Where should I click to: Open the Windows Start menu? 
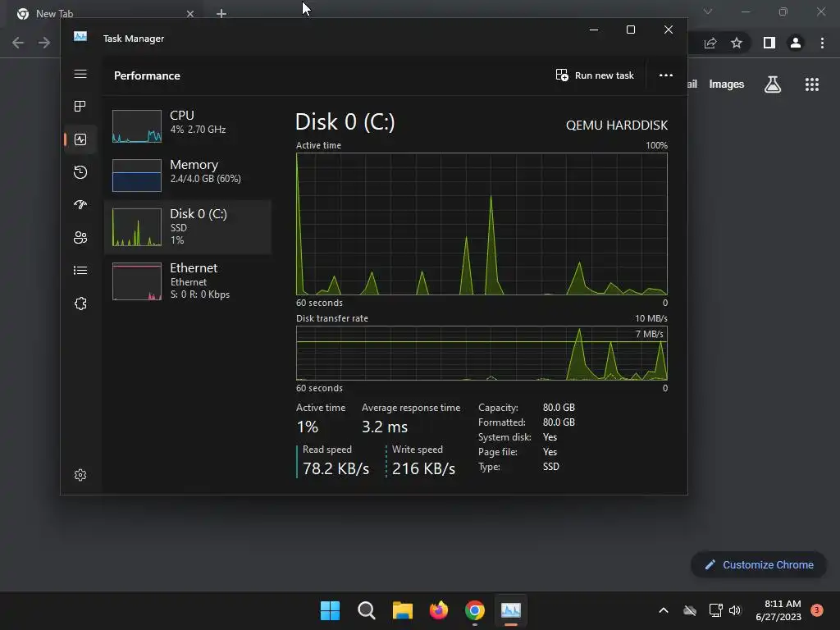[330, 610]
